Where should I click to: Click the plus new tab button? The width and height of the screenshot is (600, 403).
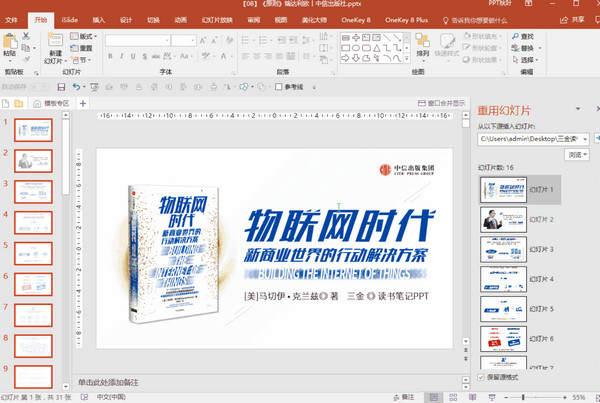pyautogui.click(x=83, y=103)
